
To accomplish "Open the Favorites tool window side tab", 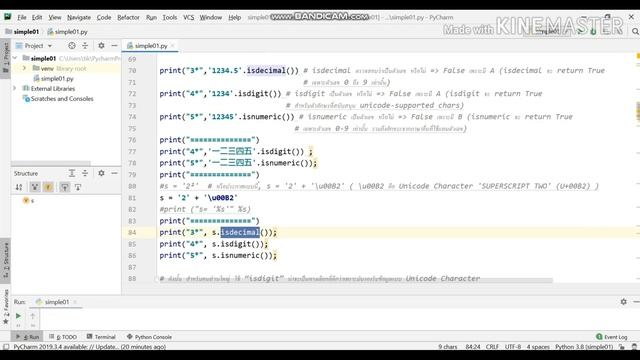I will (5, 307).
